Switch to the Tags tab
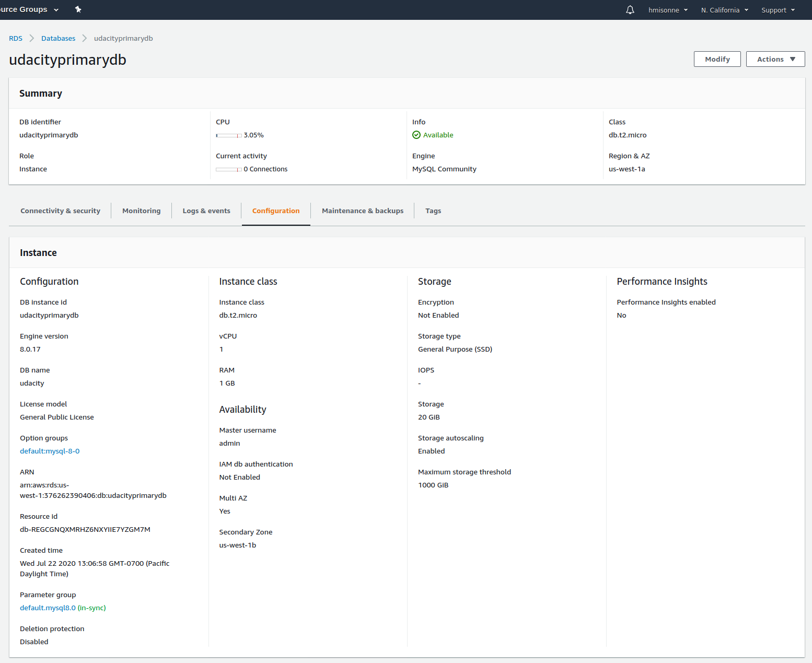The width and height of the screenshot is (812, 663). (x=433, y=211)
